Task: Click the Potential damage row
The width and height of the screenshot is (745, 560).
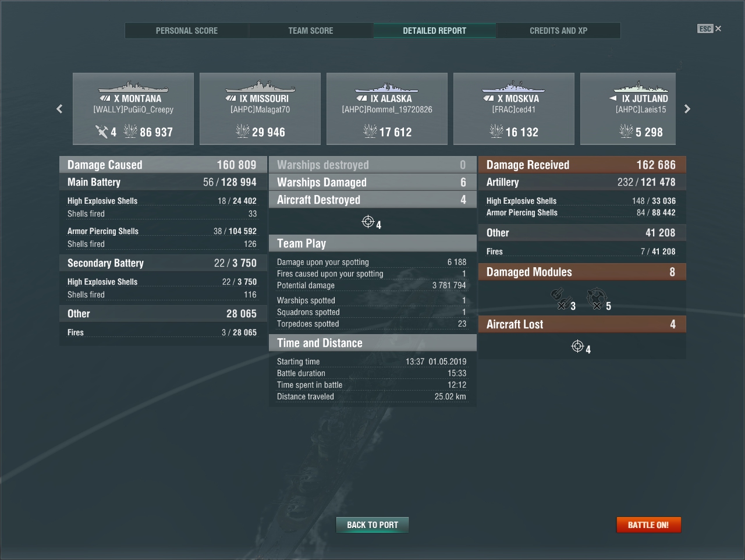Action: point(371,285)
